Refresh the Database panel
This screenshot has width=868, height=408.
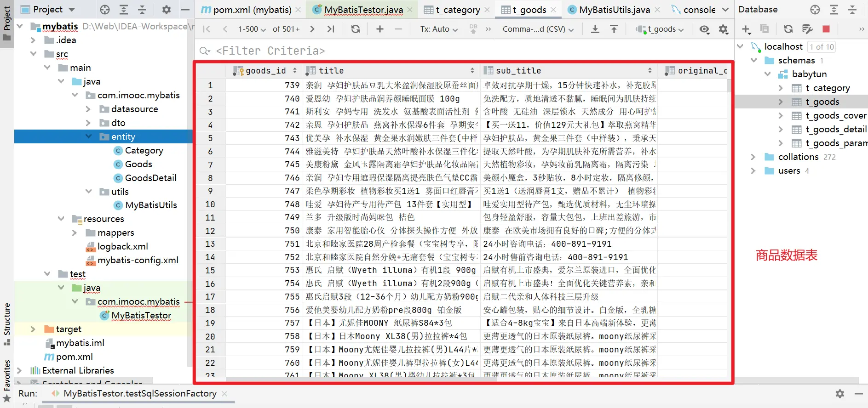click(x=788, y=29)
